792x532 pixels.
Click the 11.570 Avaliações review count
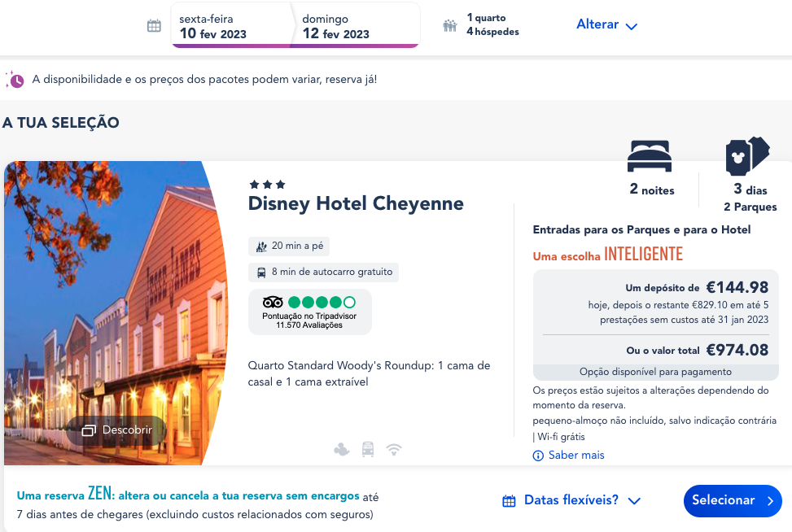click(x=309, y=325)
